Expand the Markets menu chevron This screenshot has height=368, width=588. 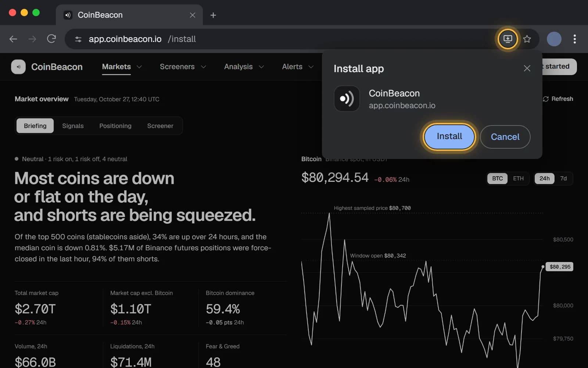(139, 67)
